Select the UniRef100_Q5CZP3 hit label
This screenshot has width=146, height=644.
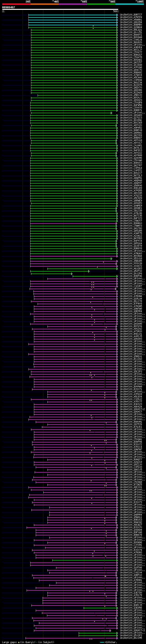pyautogui.click(x=131, y=372)
